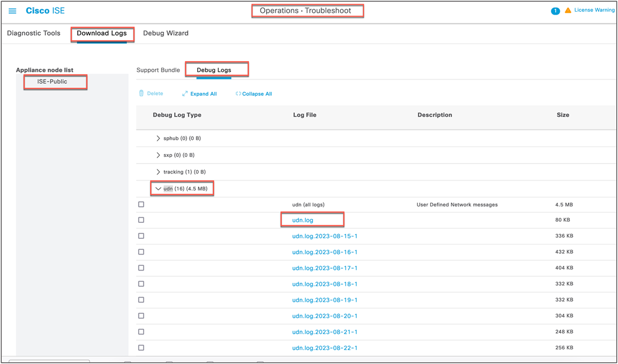Check the udn.log row checkbox
Image resolution: width=618 pixels, height=364 pixels.
tap(141, 220)
